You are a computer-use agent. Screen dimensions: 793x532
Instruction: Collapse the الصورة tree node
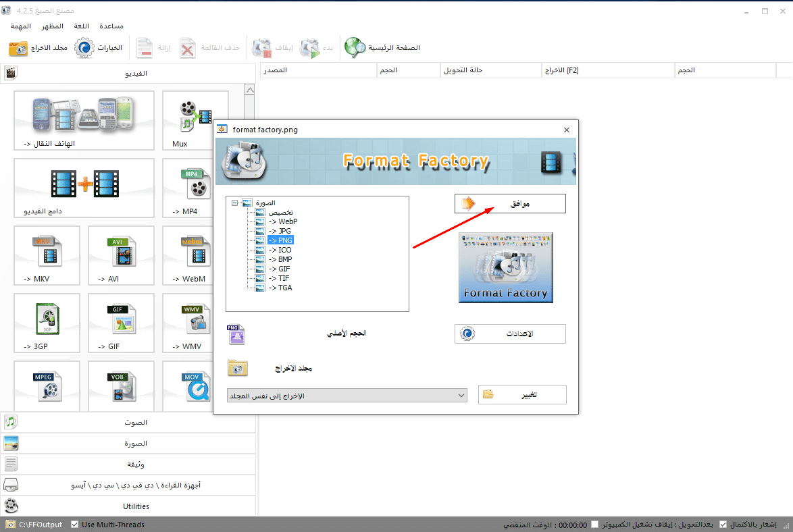click(234, 203)
